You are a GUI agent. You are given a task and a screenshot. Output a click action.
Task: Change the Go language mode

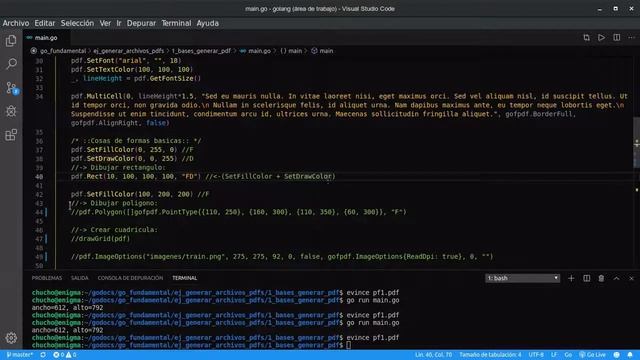click(568, 355)
